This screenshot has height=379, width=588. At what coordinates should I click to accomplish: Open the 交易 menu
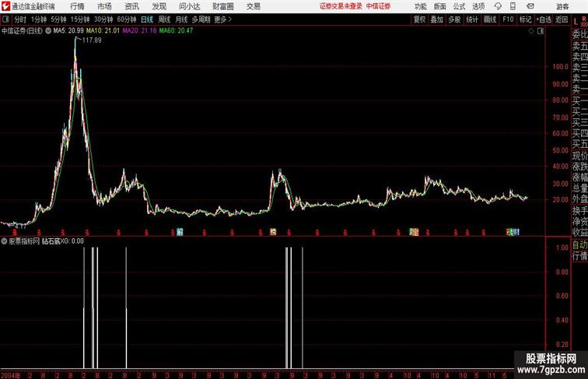[x=253, y=6]
